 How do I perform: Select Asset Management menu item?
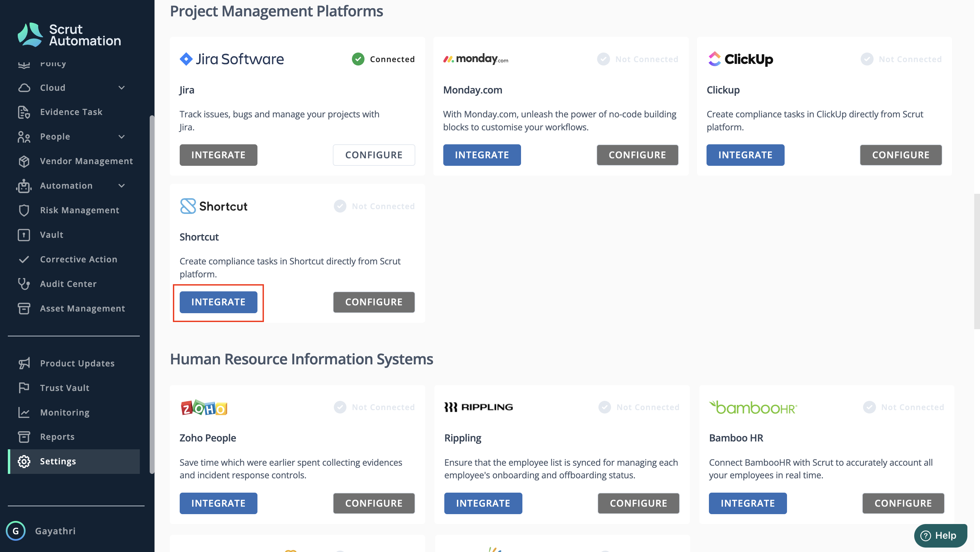tap(83, 308)
